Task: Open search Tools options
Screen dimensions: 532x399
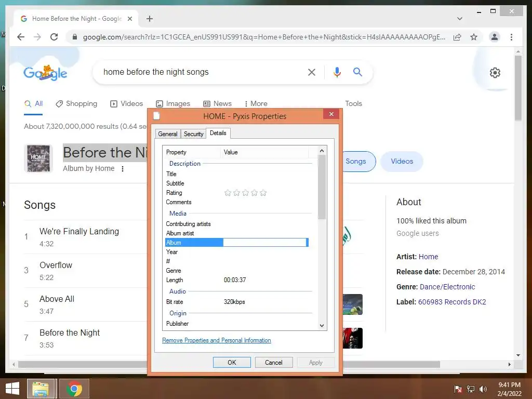Action: 353,103
